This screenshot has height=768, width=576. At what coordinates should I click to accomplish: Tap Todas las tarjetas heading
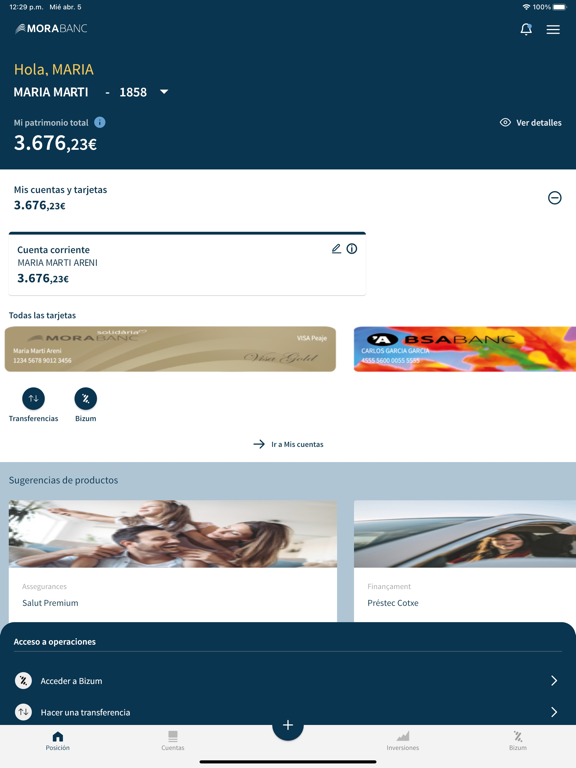click(43, 315)
